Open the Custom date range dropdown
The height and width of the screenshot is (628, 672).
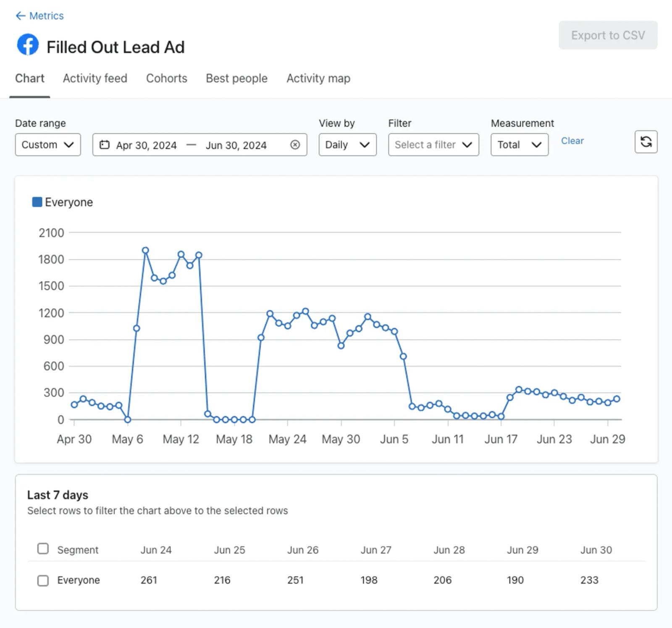pos(48,145)
